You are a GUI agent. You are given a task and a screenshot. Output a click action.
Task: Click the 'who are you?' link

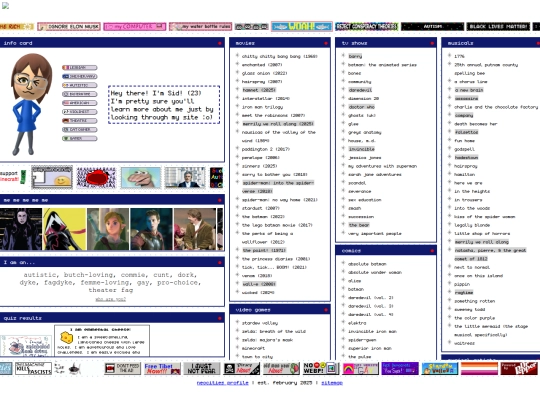coord(111,299)
